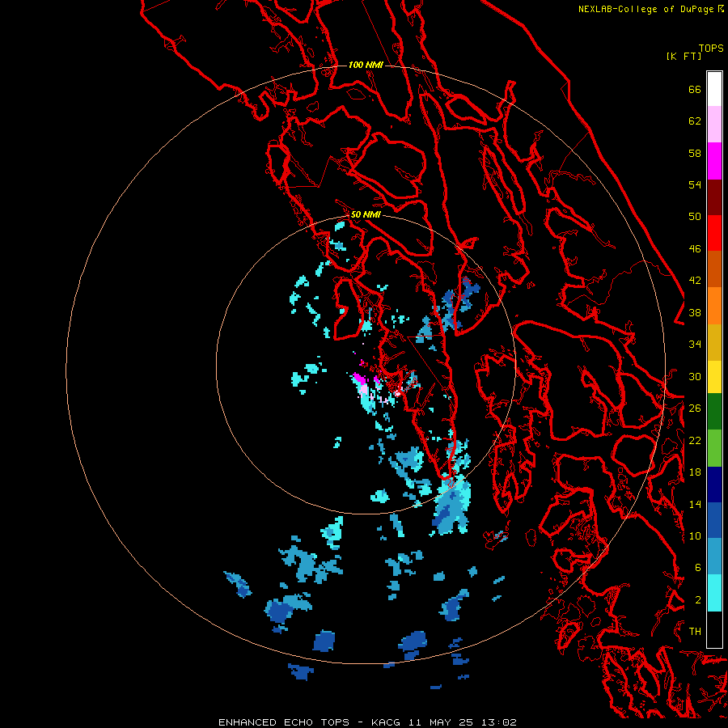Click the yellow 30 kft legend swatch
The image size is (728, 728).
point(714,376)
